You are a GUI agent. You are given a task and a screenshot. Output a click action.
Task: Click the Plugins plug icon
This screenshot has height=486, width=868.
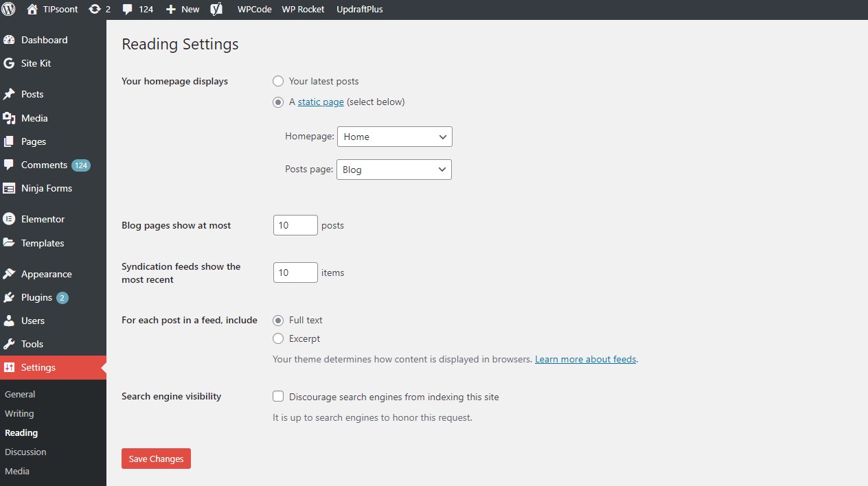(x=9, y=297)
